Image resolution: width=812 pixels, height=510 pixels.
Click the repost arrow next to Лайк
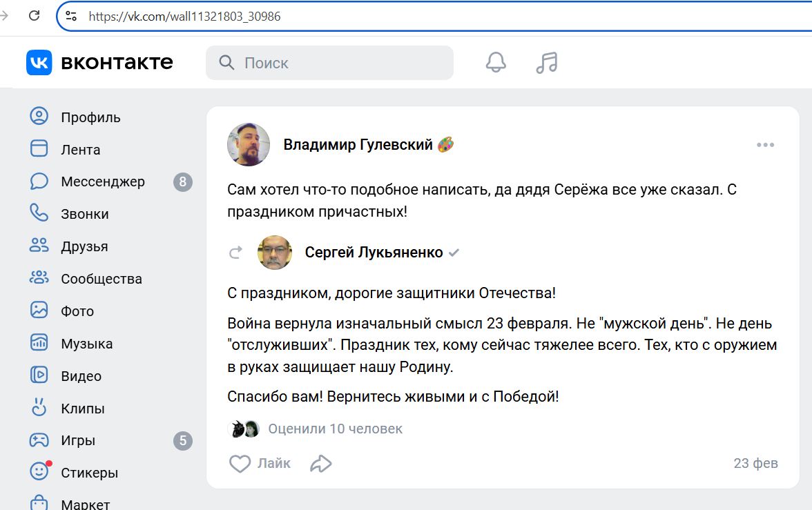coord(320,463)
